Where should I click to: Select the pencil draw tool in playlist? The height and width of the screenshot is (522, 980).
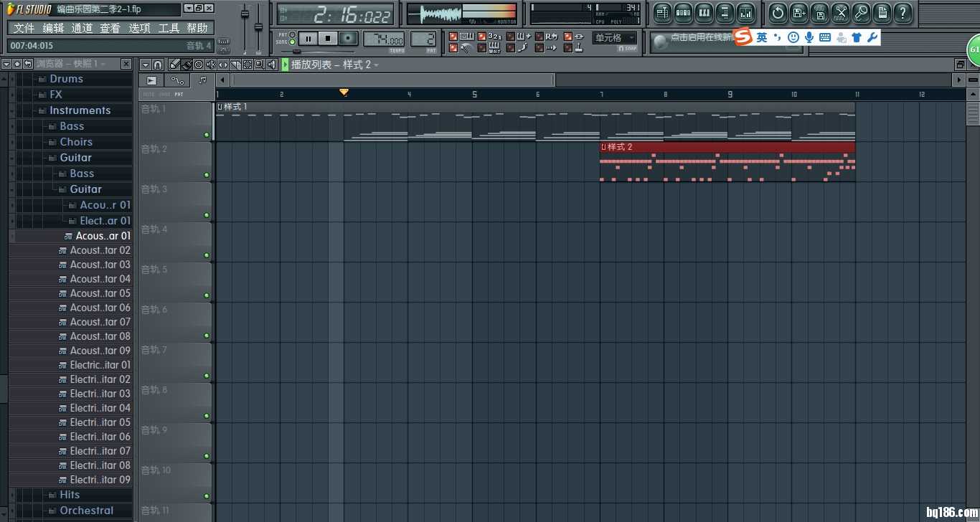(x=175, y=65)
